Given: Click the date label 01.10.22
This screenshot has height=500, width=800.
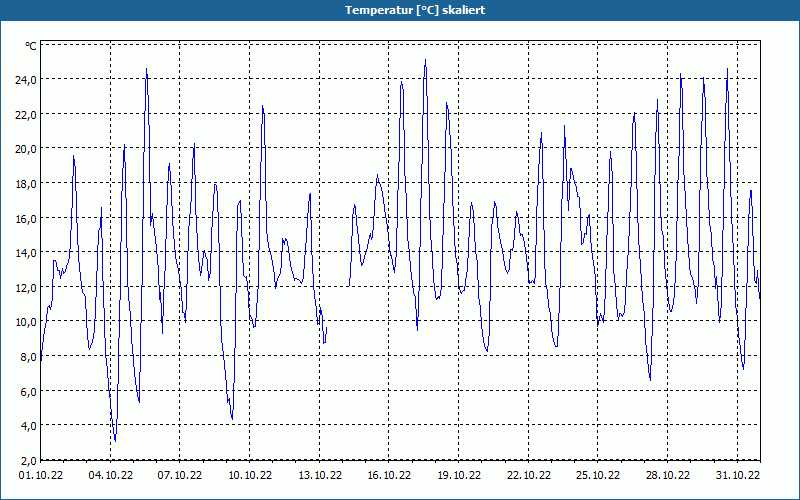Looking at the screenshot, I should [41, 475].
